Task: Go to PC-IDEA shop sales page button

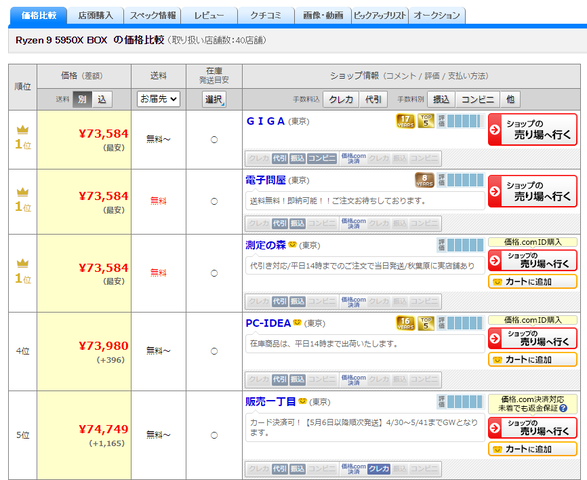Action: click(532, 338)
